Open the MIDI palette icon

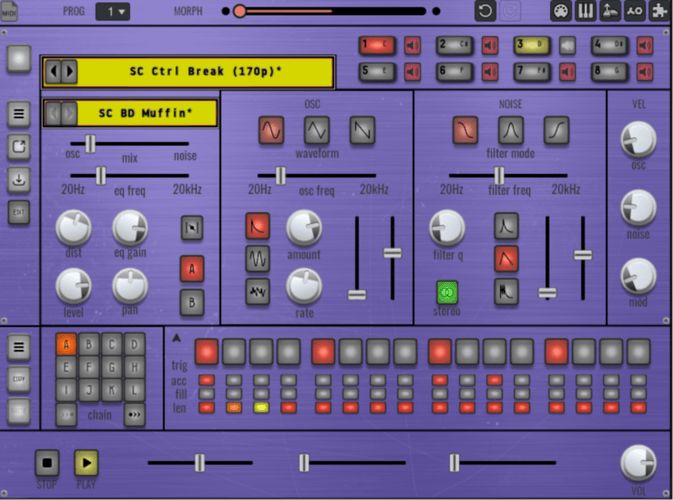(561, 11)
